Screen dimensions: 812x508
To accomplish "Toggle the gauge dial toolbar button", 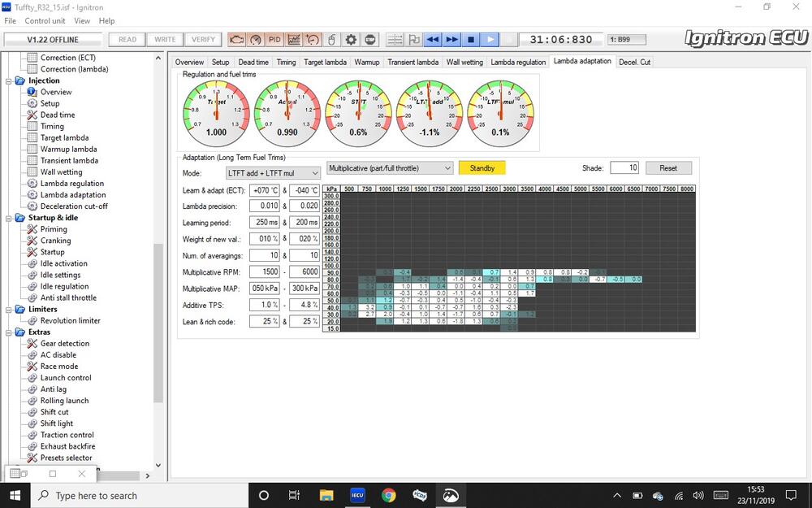I will tap(256, 39).
